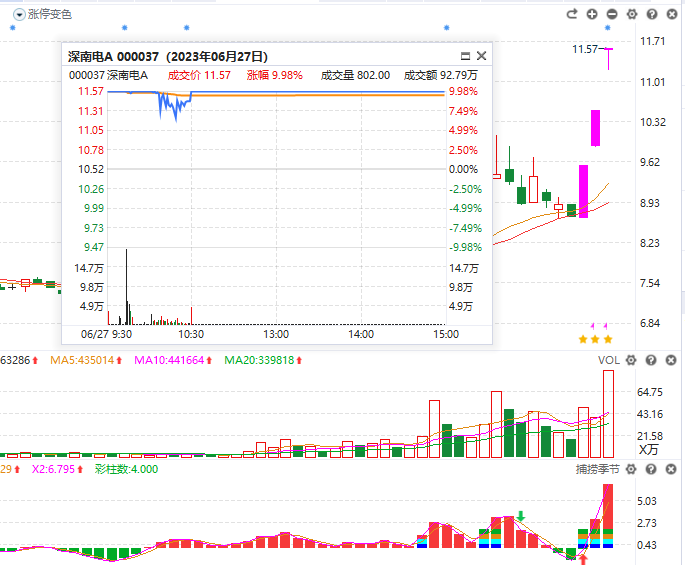Click the latest magenta limit-up candlestick at 11.57
This screenshot has height=565, width=685.
(x=608, y=59)
